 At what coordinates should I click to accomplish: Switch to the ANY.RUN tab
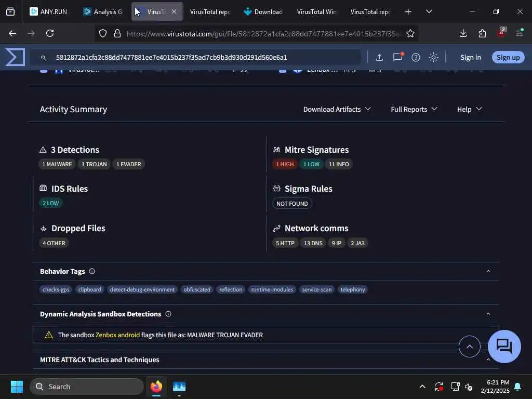[x=48, y=12]
